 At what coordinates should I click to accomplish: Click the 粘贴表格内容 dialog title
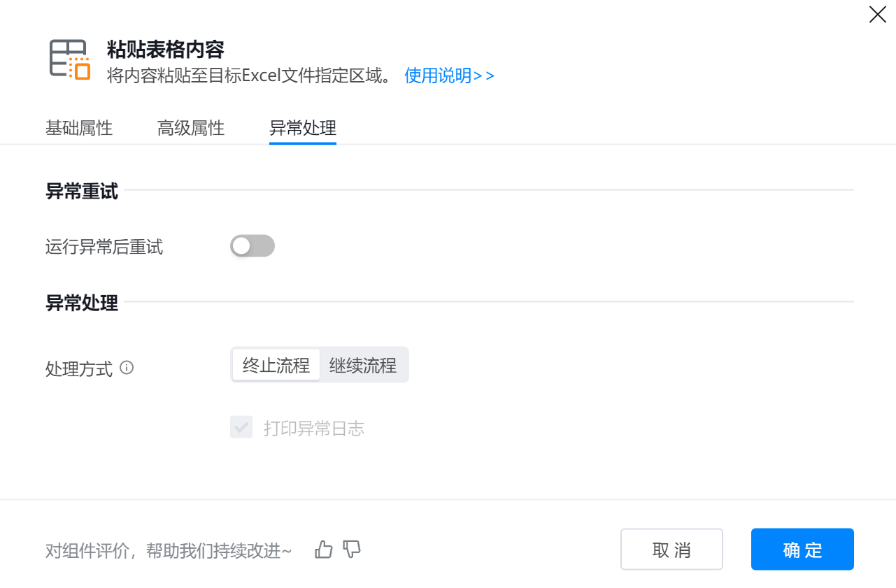[x=165, y=50]
